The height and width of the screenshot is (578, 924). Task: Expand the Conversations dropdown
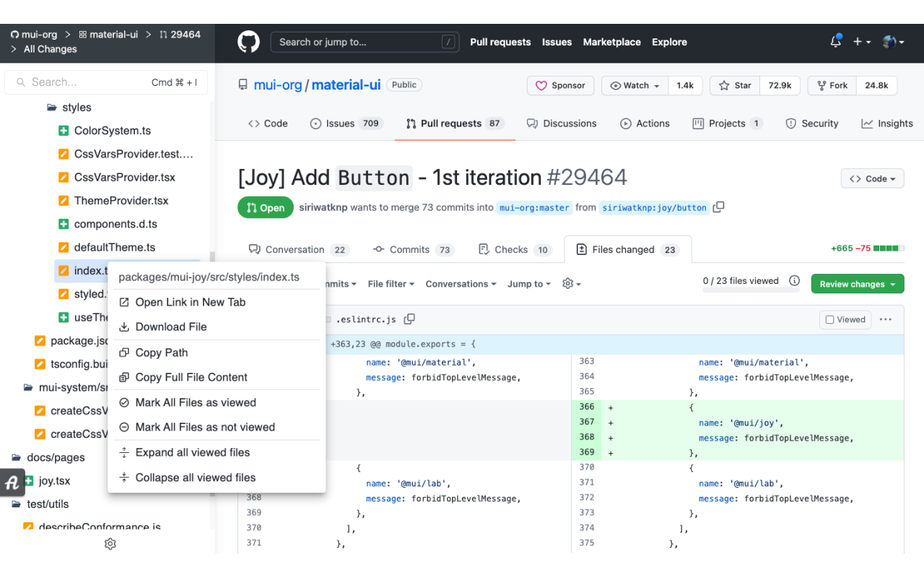click(461, 283)
